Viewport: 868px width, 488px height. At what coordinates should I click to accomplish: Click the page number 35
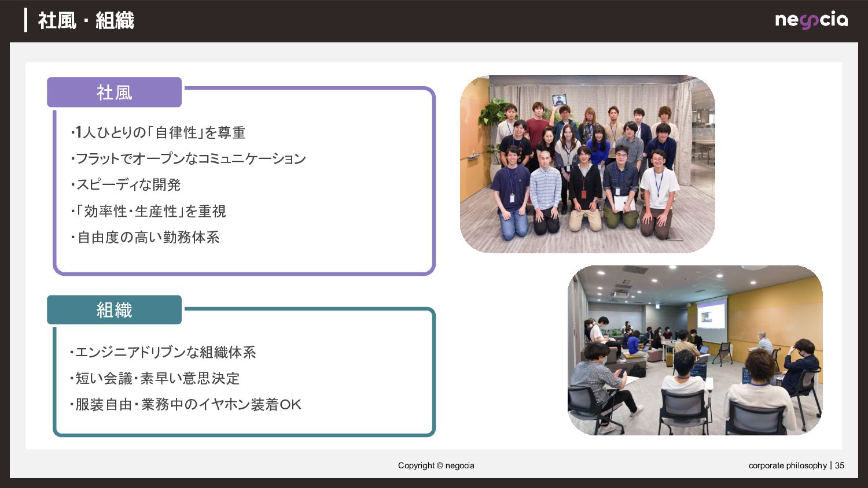[840, 465]
